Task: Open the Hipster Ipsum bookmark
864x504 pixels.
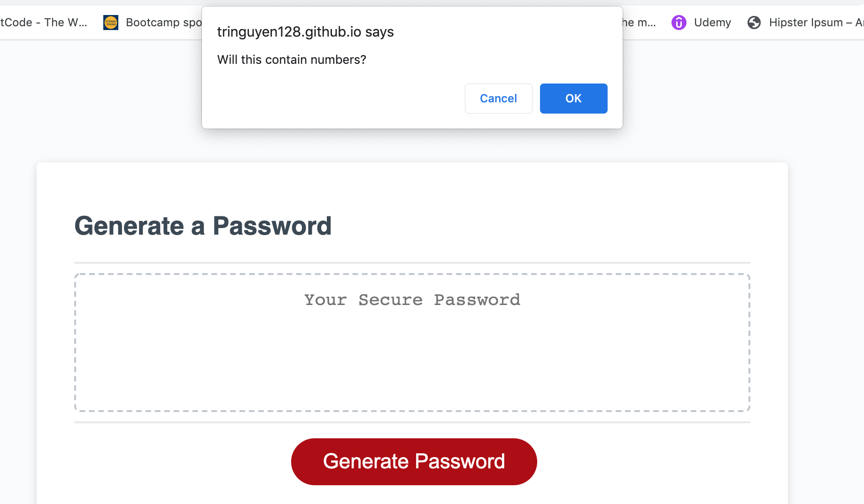Action: [805, 22]
